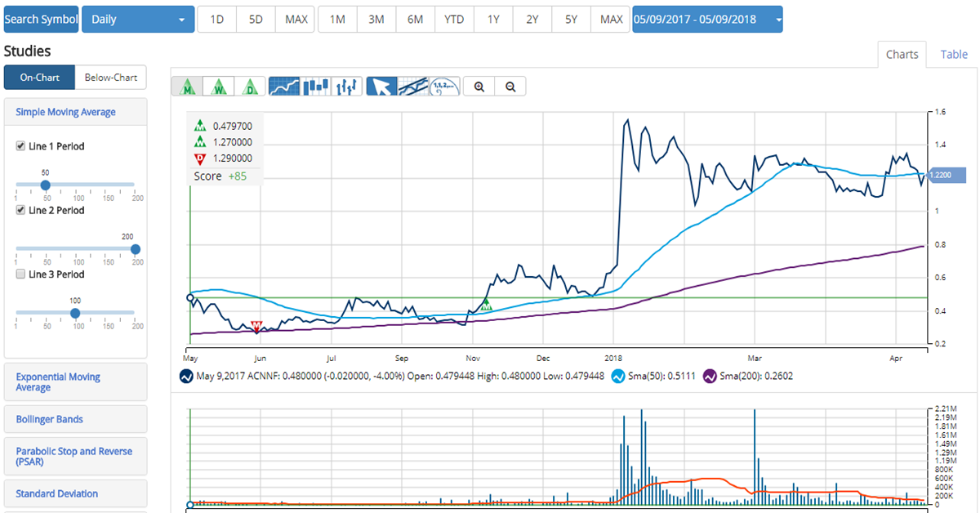Open the date range dropdown
The height and width of the screenshot is (513, 980).
coord(707,20)
